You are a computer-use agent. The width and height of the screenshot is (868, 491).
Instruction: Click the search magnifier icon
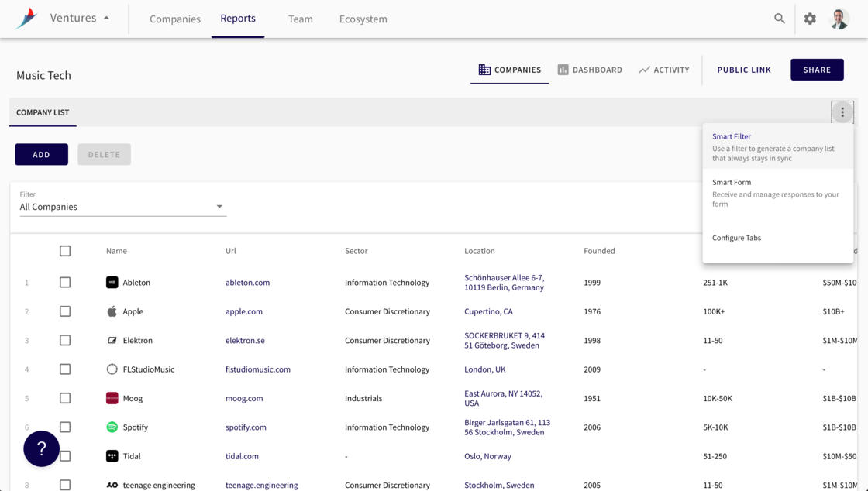(x=779, y=19)
